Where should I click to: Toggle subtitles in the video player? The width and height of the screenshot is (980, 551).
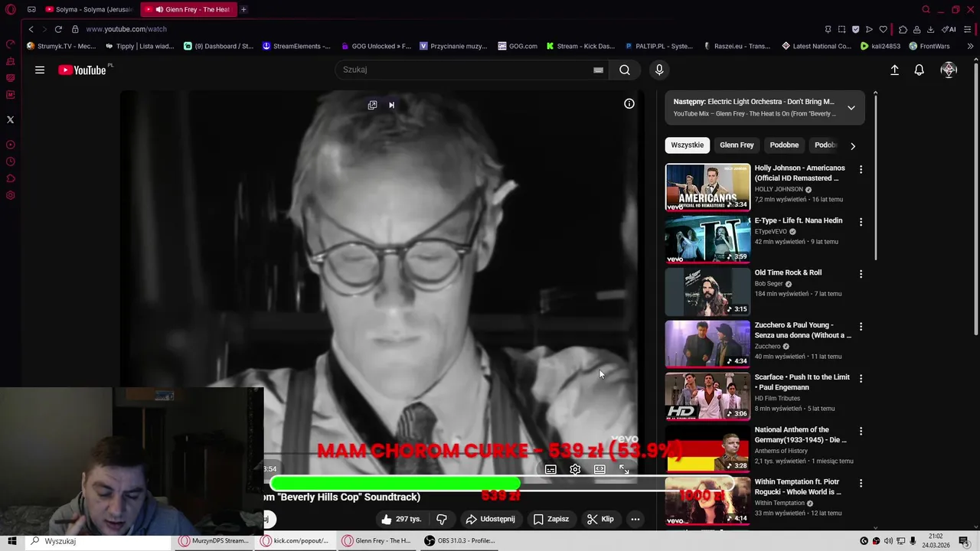pos(550,469)
